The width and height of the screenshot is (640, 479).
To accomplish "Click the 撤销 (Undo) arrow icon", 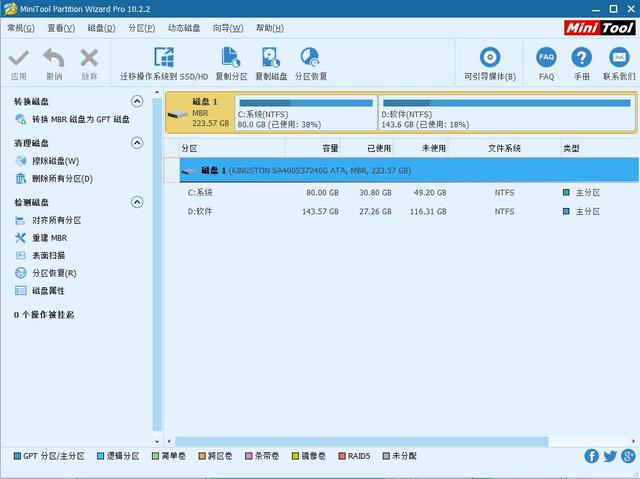I will [54, 59].
